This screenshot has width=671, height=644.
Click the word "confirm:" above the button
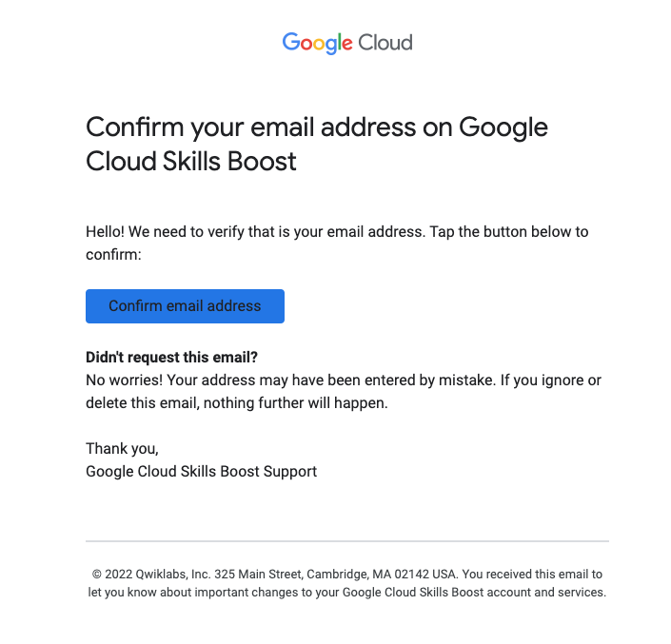click(x=113, y=255)
